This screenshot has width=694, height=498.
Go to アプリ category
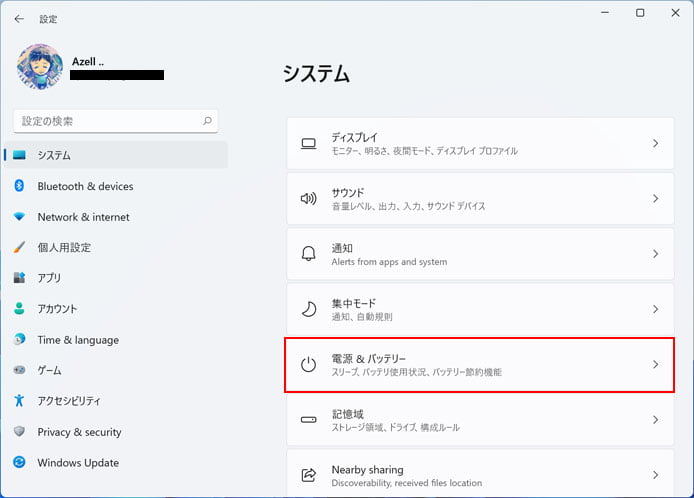point(116,278)
